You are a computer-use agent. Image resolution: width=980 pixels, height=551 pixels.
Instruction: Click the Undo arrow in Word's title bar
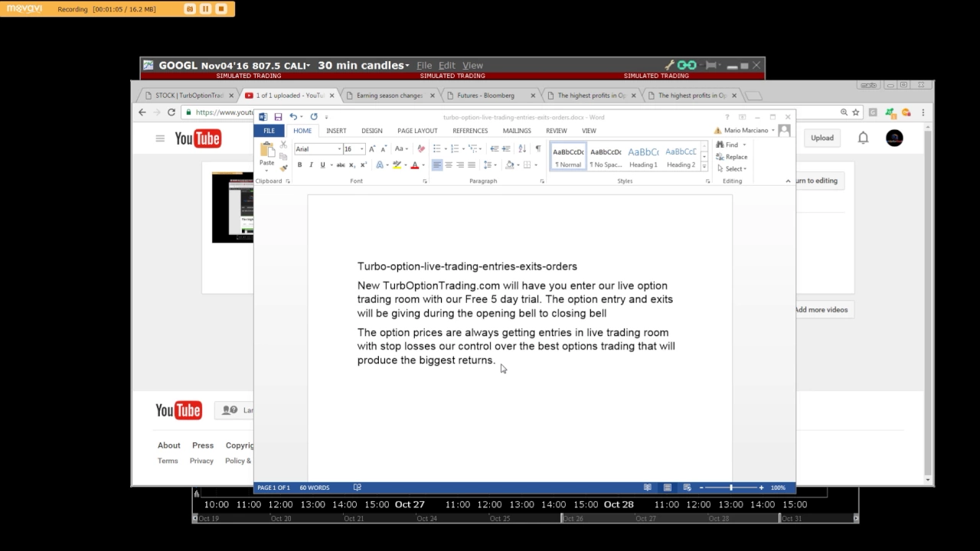click(292, 117)
